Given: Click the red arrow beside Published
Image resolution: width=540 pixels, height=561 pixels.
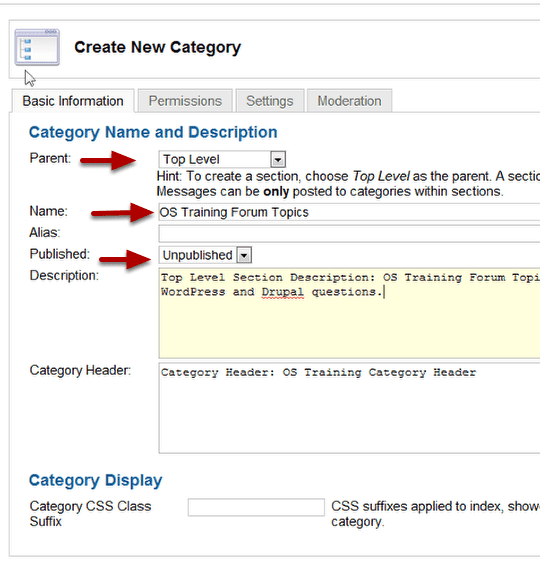Looking at the screenshot, I should click(125, 259).
